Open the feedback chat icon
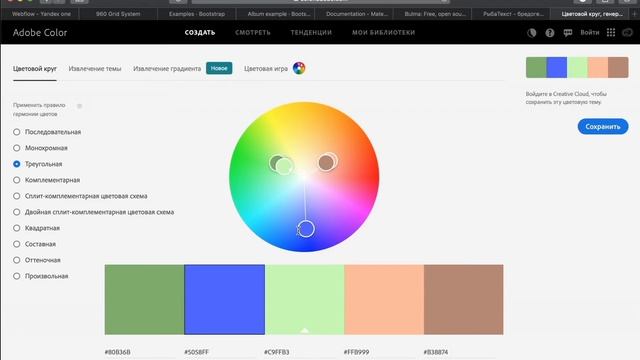 (x=568, y=33)
